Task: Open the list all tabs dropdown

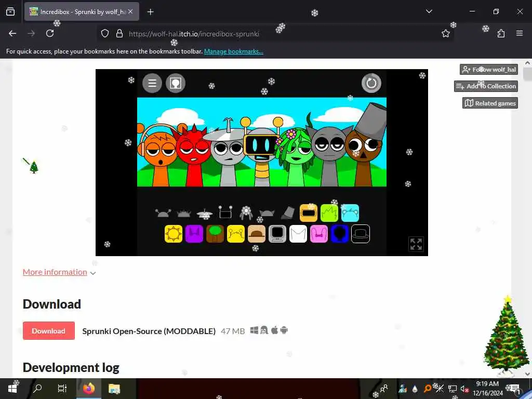Action: click(x=429, y=11)
